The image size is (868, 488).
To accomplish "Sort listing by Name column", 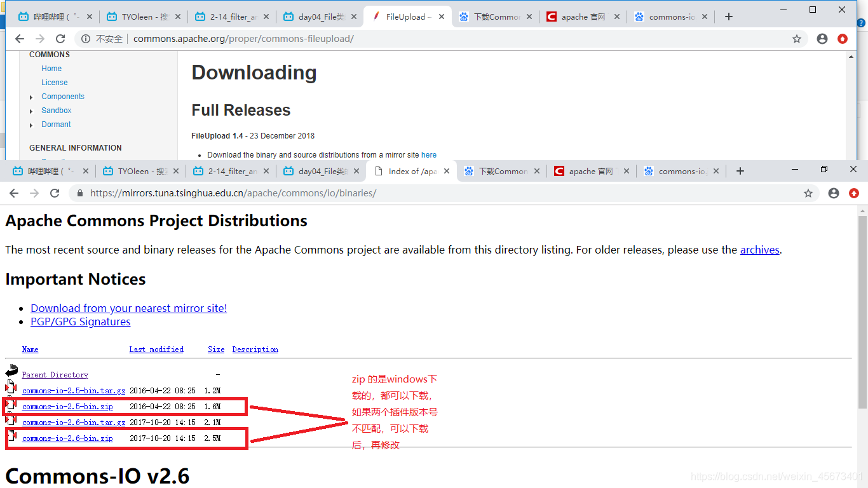I will pos(30,349).
